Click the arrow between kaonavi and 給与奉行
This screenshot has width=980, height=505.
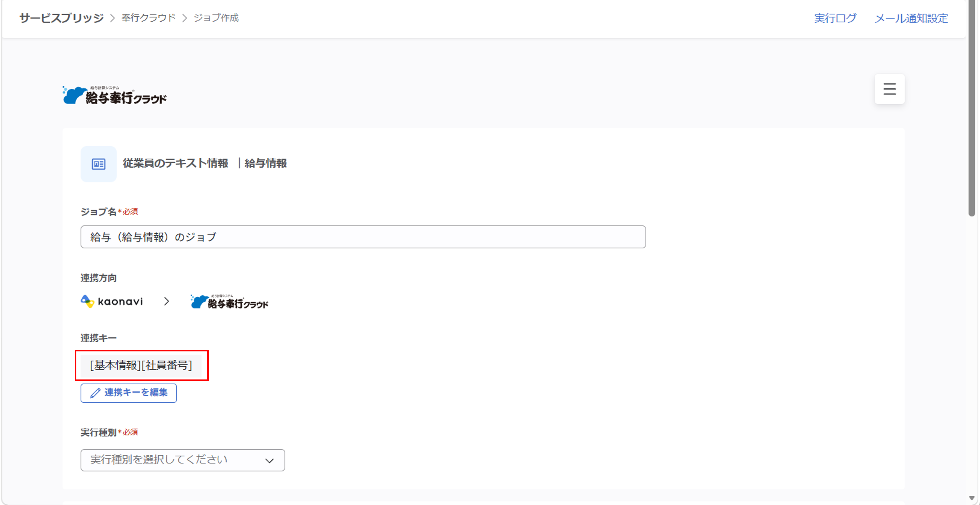pos(166,302)
